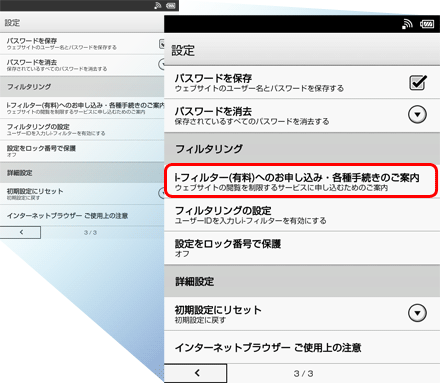Image resolution: width=440 pixels, height=383 pixels.
Task: Select 設定をロック番号で保護 in front screen
Action: coord(302,248)
